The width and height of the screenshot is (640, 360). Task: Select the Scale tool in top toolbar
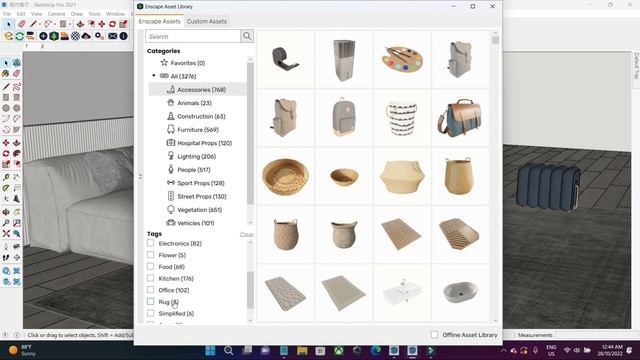[x=123, y=24]
